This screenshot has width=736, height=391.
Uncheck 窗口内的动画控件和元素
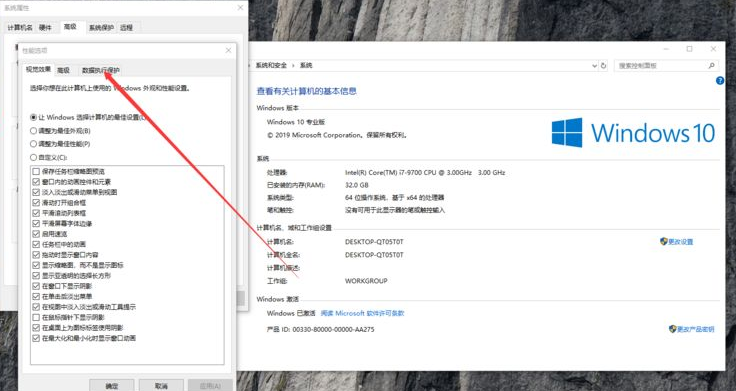click(x=36, y=182)
